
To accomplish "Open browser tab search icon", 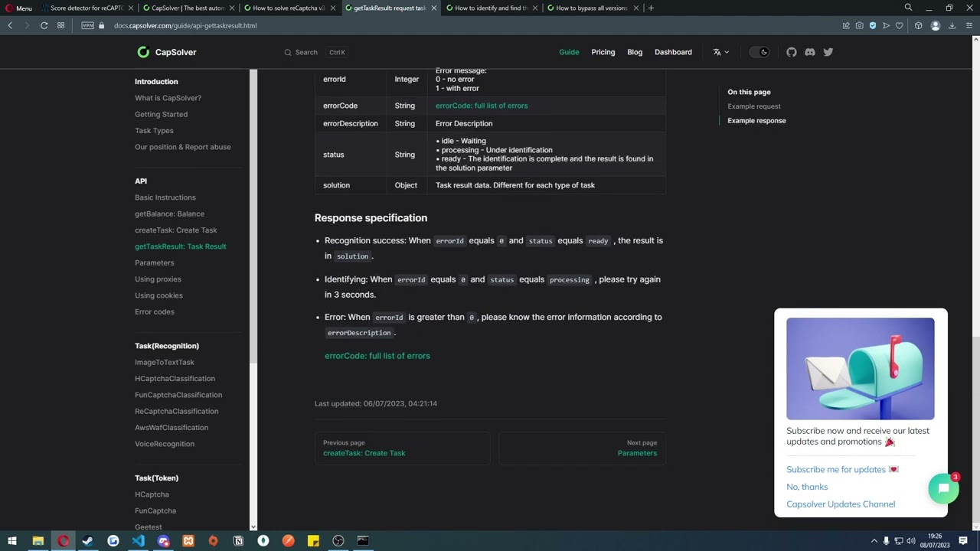I will (x=908, y=8).
